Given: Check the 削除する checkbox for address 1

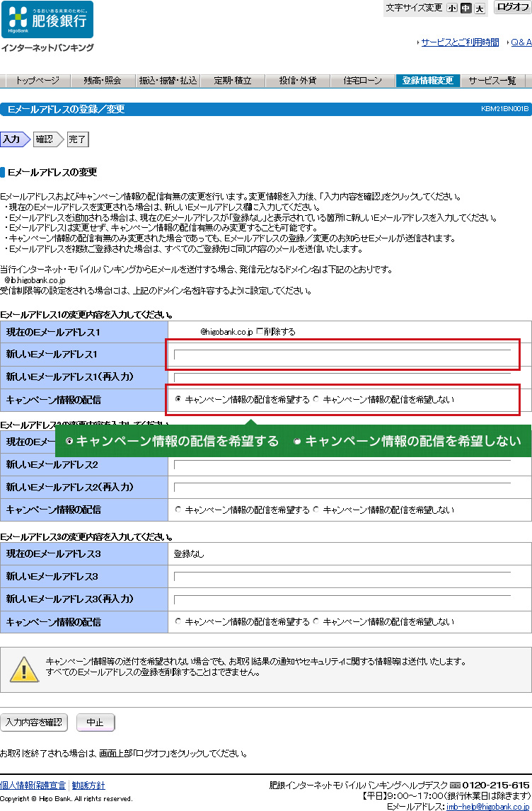Looking at the screenshot, I should [x=259, y=331].
